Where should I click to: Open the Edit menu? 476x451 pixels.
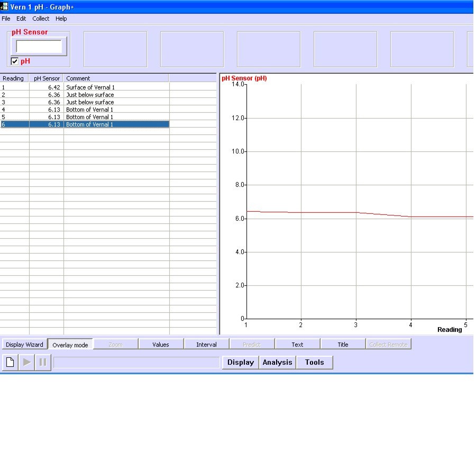coord(21,19)
